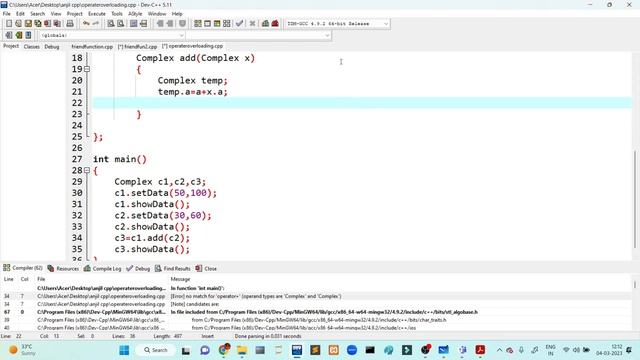Open the Find Results bottom tab
Screen dimensions: 640x360
173,269
